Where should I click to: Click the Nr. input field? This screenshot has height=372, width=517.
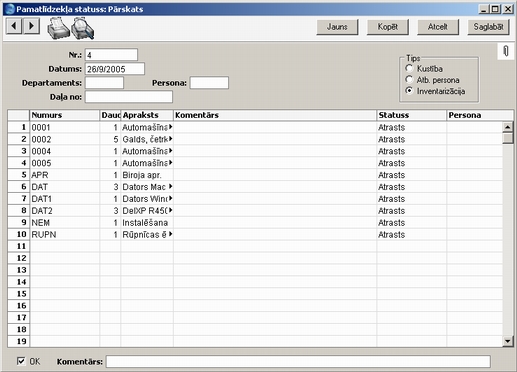click(x=111, y=55)
